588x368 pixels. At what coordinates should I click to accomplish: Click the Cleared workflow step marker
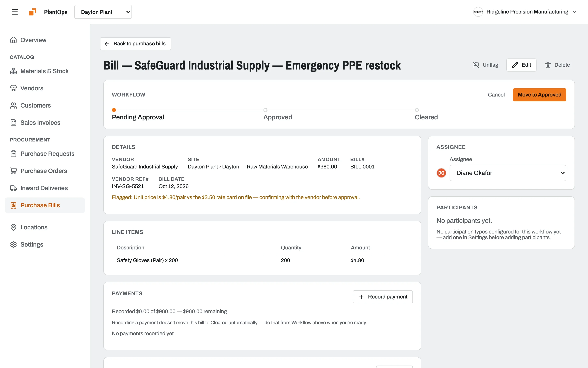pos(417,110)
